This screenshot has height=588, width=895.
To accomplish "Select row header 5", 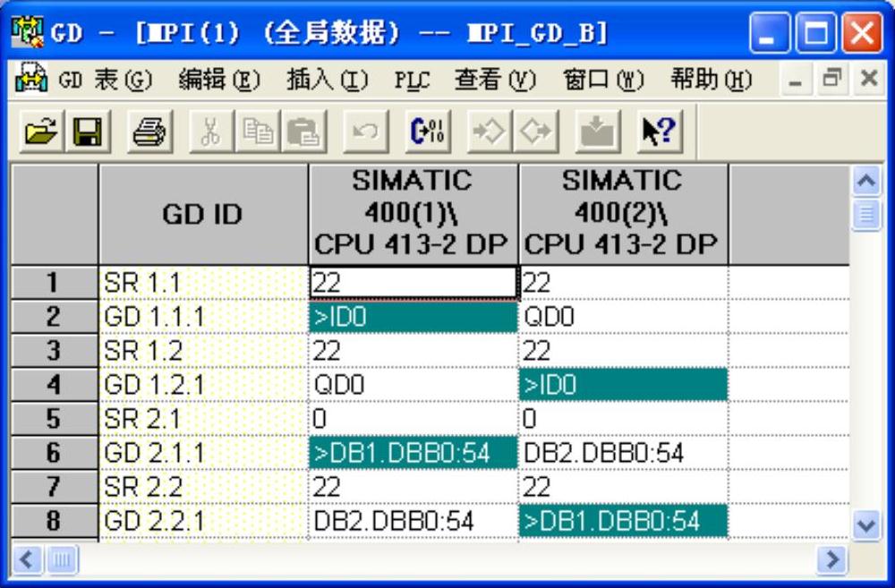I will [55, 419].
